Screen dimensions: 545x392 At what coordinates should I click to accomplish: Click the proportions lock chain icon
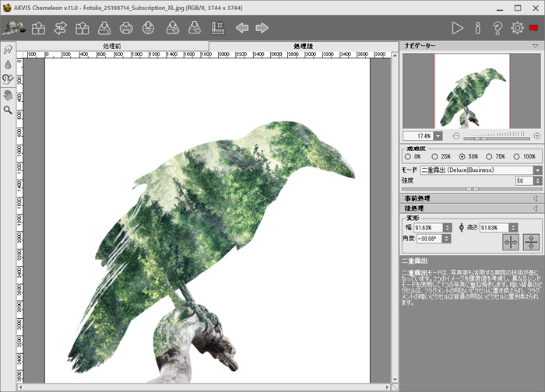[461, 228]
